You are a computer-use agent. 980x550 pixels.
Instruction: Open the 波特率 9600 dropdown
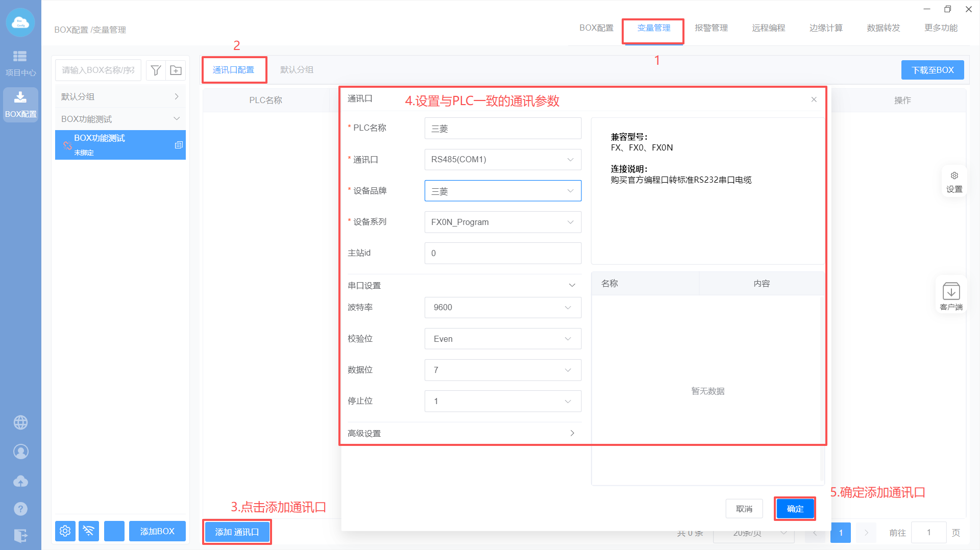tap(502, 308)
